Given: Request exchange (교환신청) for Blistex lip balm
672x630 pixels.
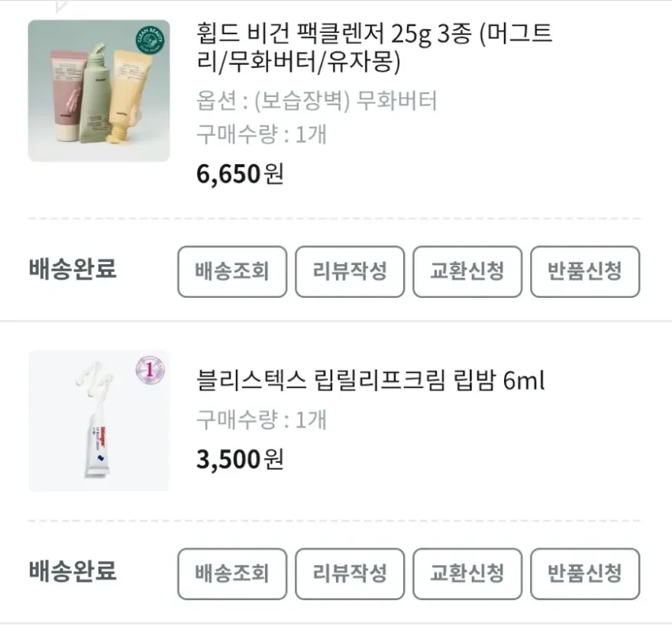Looking at the screenshot, I should point(467,573).
